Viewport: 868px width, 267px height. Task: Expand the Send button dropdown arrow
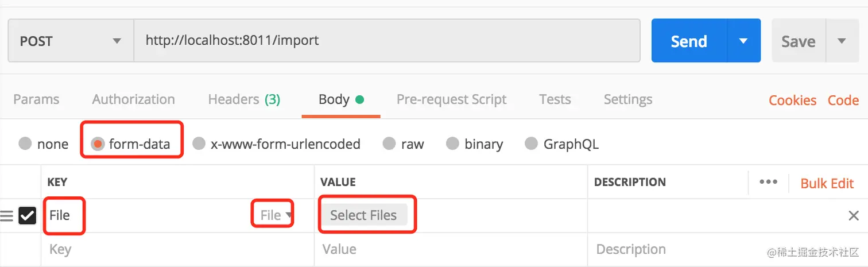tap(743, 41)
